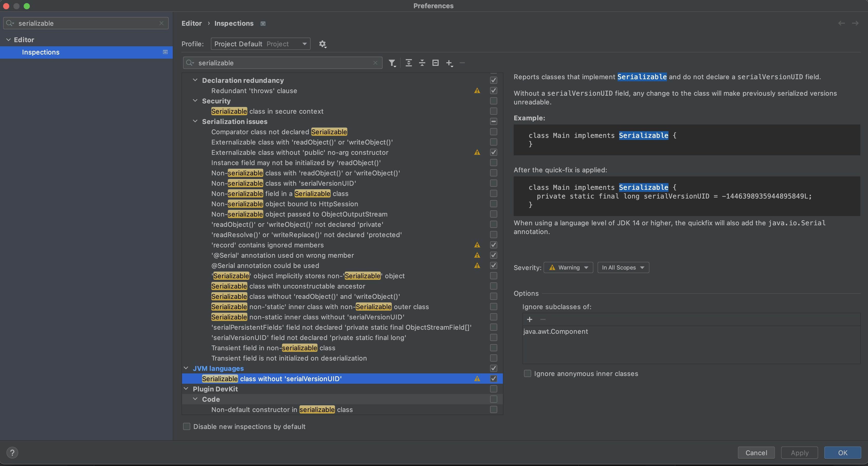Image resolution: width=868 pixels, height=466 pixels.
Task: Select the Inspections settings item
Action: pos(40,52)
